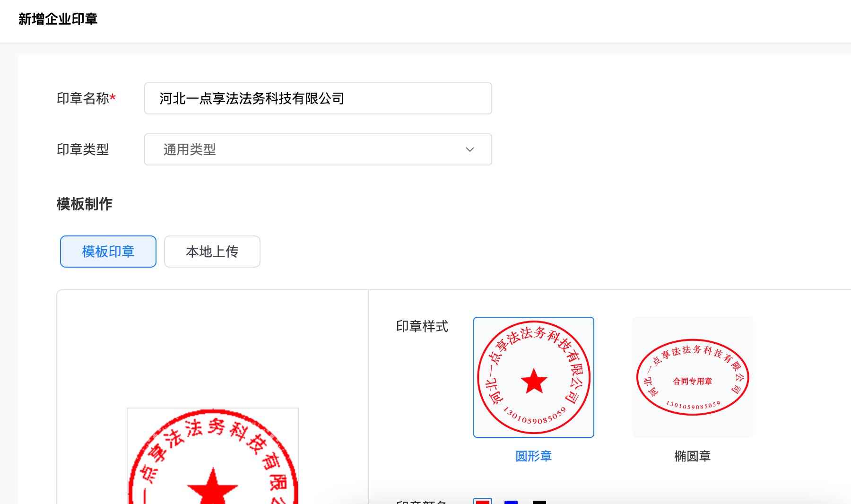851x504 pixels.
Task: Open the 印章类型 dropdown
Action: point(318,149)
